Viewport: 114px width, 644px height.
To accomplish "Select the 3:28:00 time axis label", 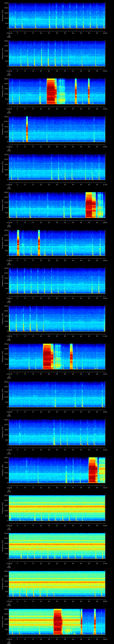I will 9,260.
